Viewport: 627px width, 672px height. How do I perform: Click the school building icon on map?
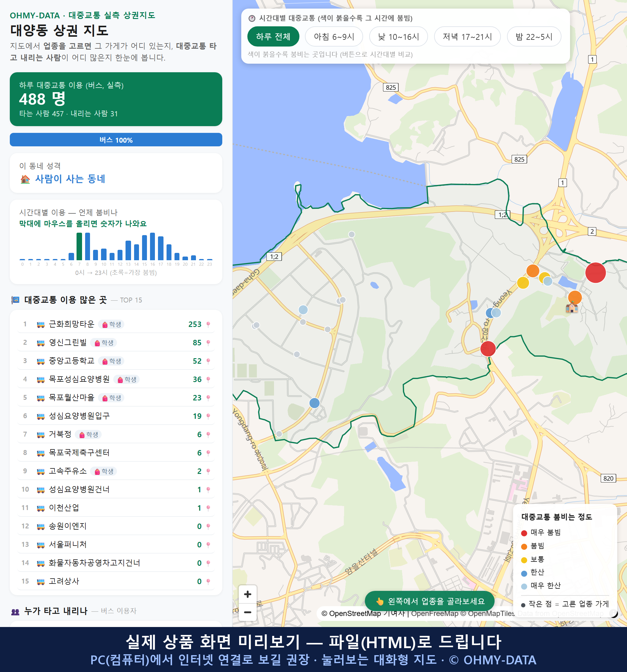click(572, 307)
